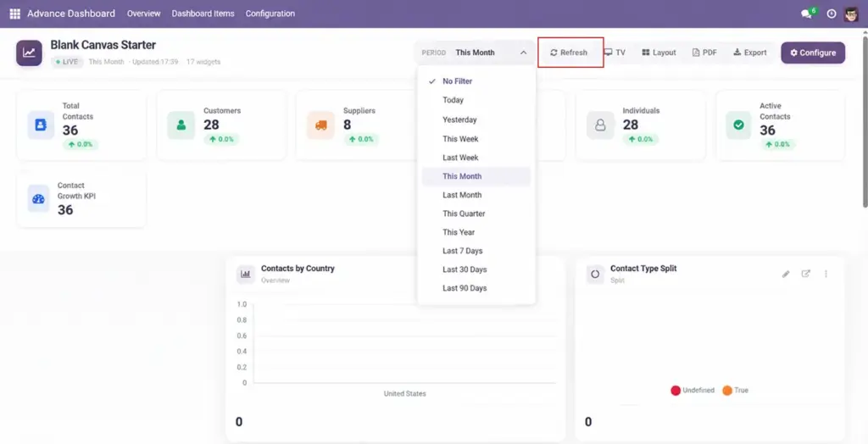This screenshot has height=444, width=868.
Task: Click the Contact Growth KPI gauge icon
Action: 38,199
